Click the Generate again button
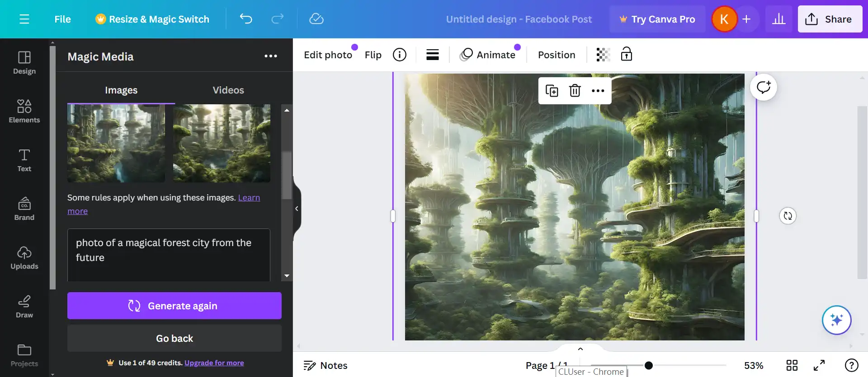Viewport: 868px width, 377px height. (174, 306)
